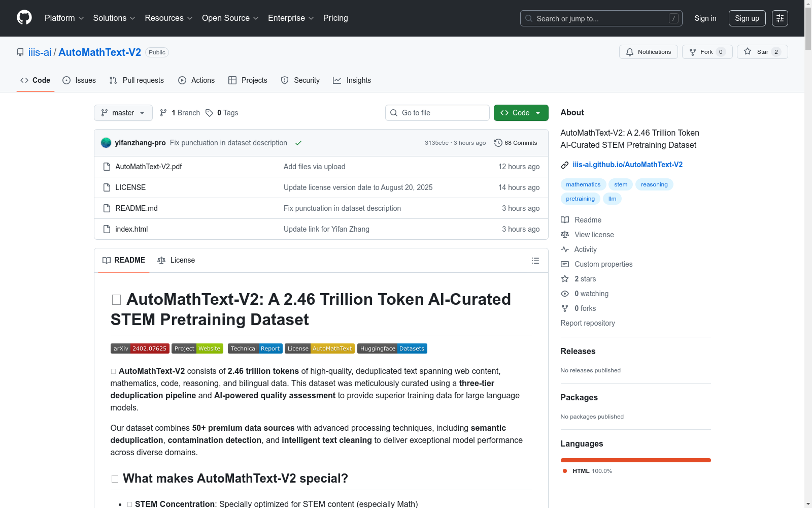
Task: Open the index.html file
Action: point(131,229)
